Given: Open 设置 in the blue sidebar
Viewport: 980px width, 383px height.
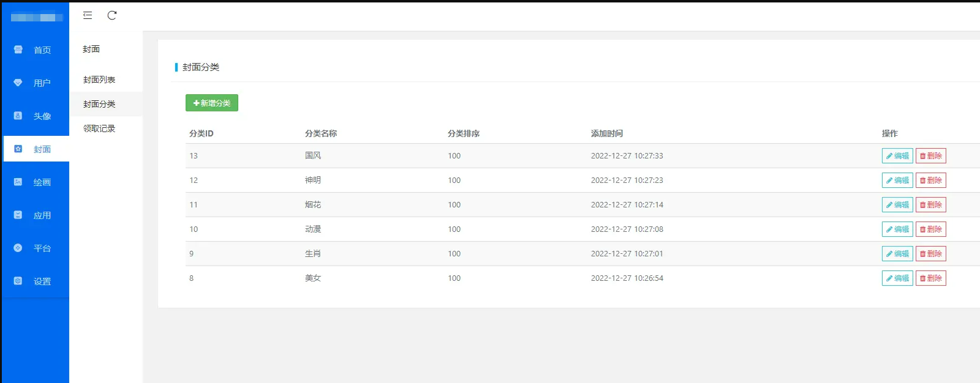Looking at the screenshot, I should (x=36, y=281).
